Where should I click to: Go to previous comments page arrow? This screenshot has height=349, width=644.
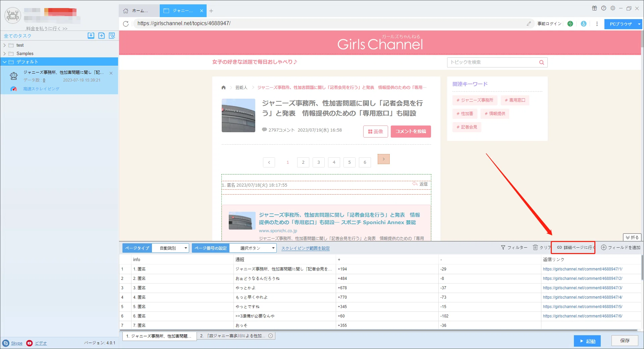pyautogui.click(x=269, y=162)
